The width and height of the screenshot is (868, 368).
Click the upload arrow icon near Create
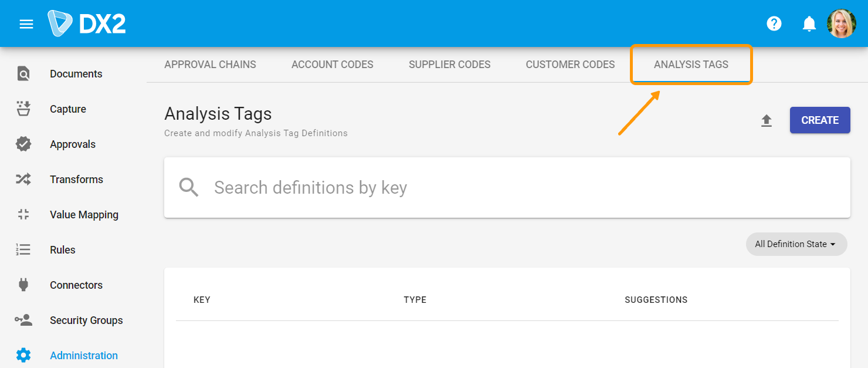(x=767, y=120)
